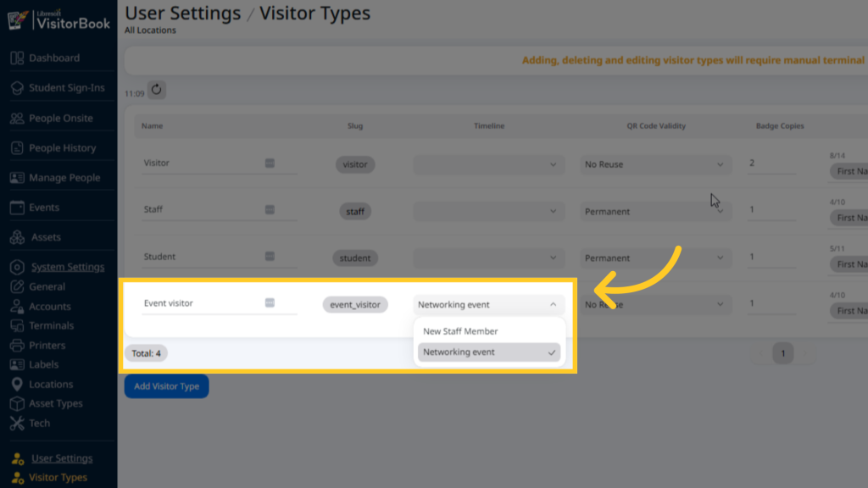Open Student QR Code Validity Permanent dropdown

coord(655,258)
